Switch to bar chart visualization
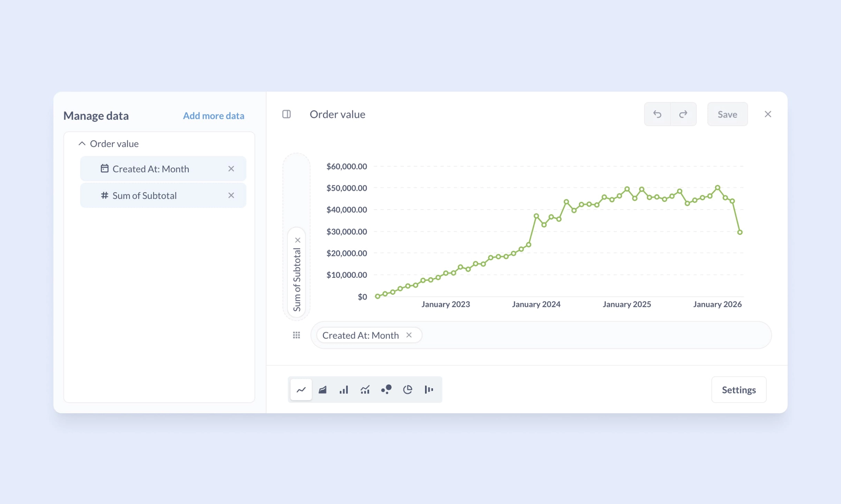 (x=344, y=390)
